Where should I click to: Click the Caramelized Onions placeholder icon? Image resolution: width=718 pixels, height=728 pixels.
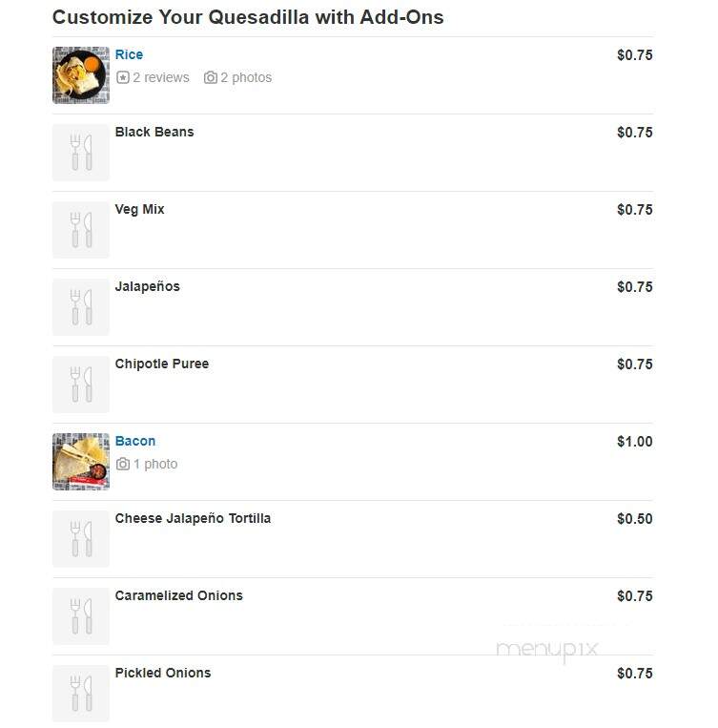point(81,616)
